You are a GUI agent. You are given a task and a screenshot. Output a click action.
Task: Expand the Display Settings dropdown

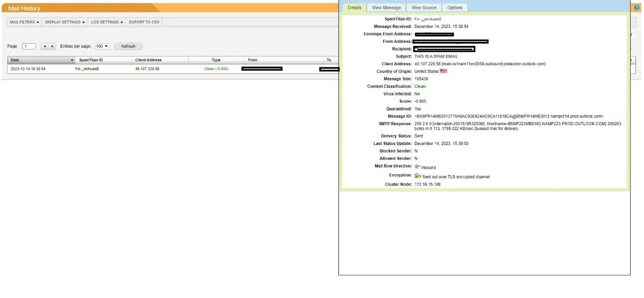coord(65,22)
